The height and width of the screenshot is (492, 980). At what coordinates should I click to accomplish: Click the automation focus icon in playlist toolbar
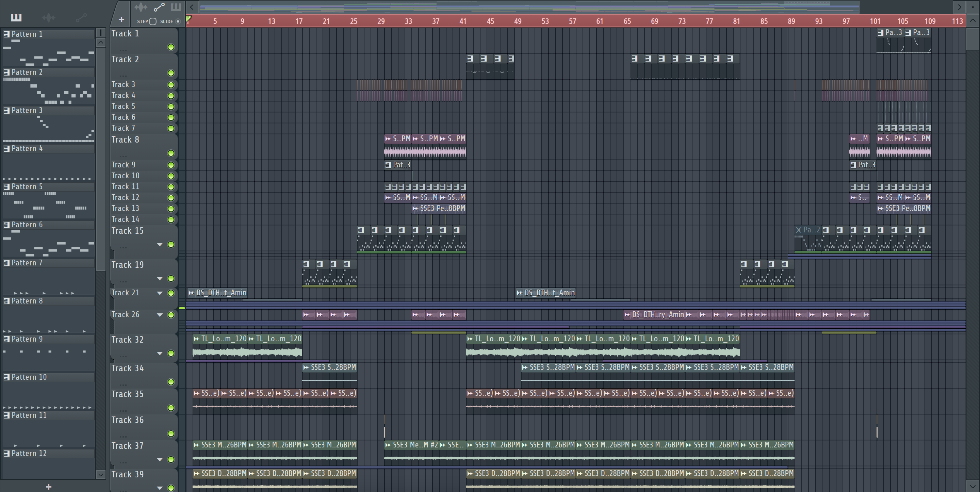[159, 7]
